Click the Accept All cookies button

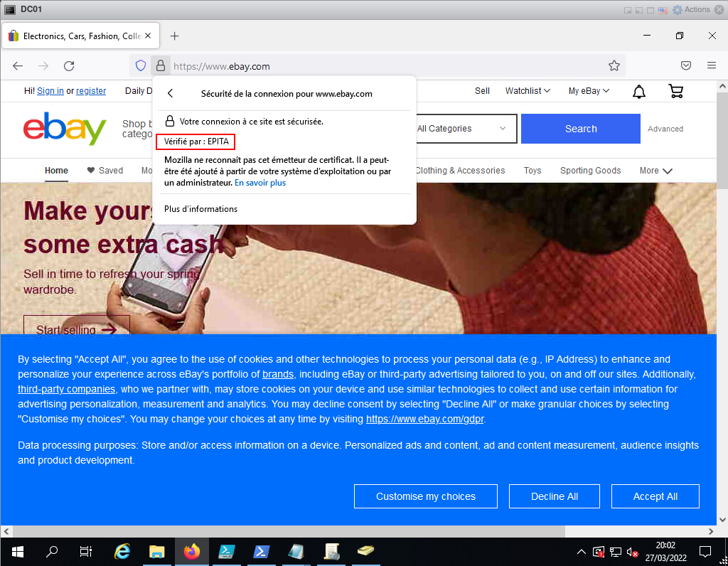[x=655, y=496]
